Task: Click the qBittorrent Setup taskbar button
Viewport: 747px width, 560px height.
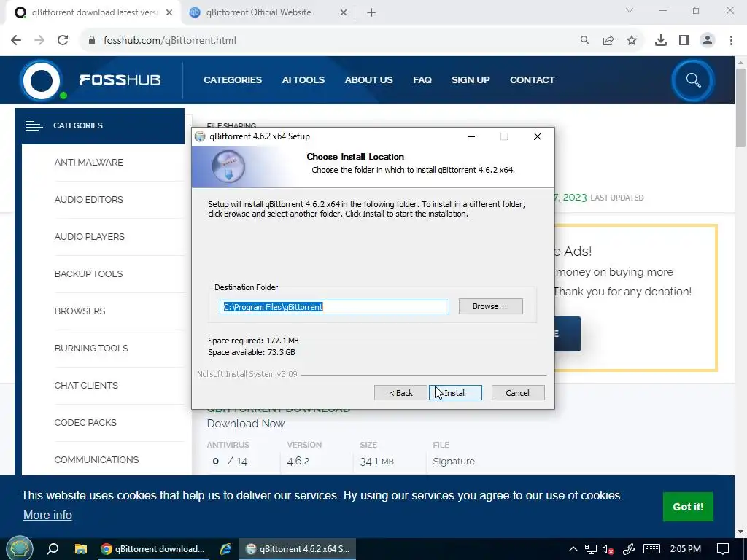Action: tap(298, 549)
